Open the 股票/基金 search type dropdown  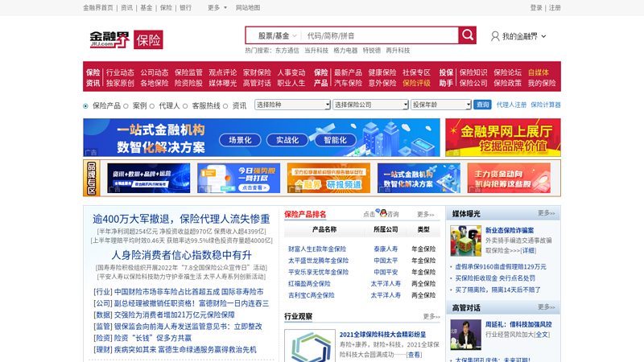pyautogui.click(x=276, y=35)
